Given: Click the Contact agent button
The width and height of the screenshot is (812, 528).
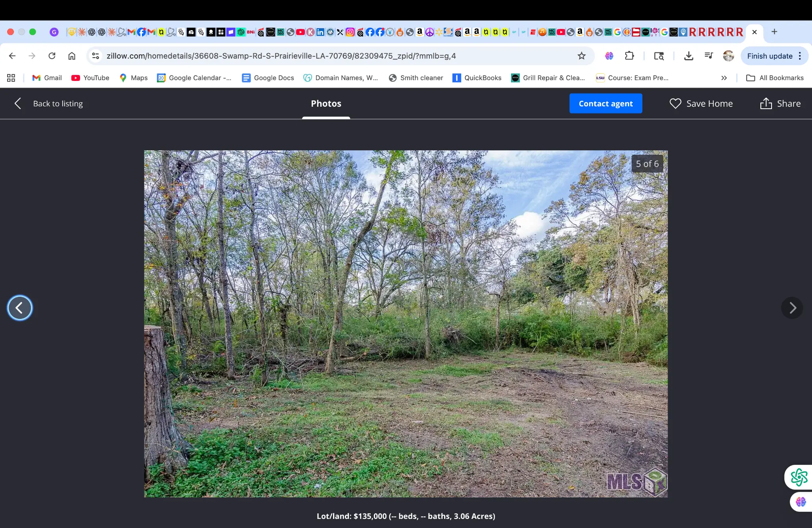Looking at the screenshot, I should pyautogui.click(x=605, y=103).
